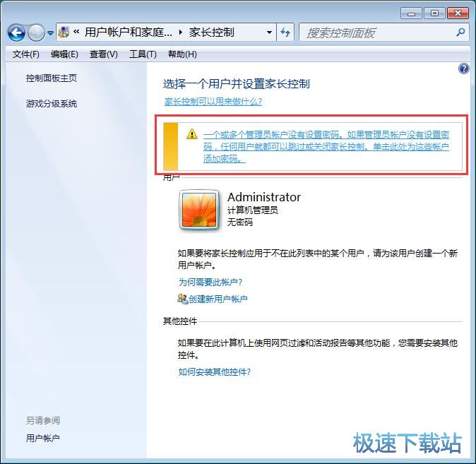
Task: Open the recent pages dropdown arrow
Action: (x=50, y=32)
